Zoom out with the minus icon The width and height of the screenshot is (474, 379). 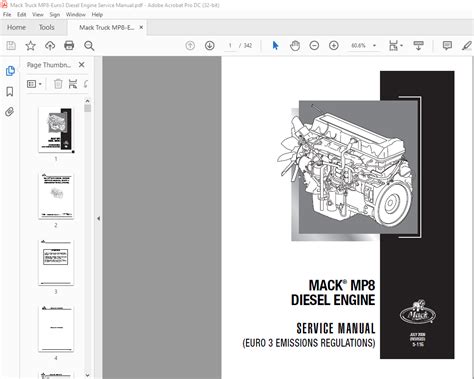click(314, 45)
